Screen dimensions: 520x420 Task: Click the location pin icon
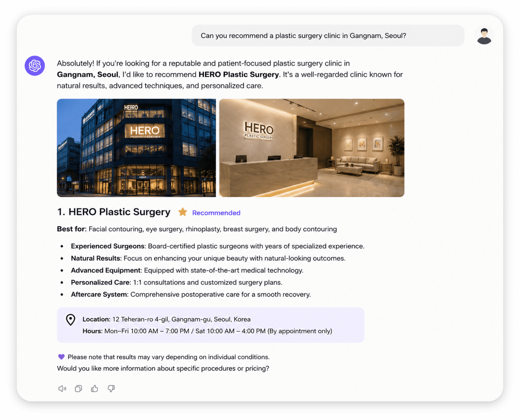click(x=71, y=320)
